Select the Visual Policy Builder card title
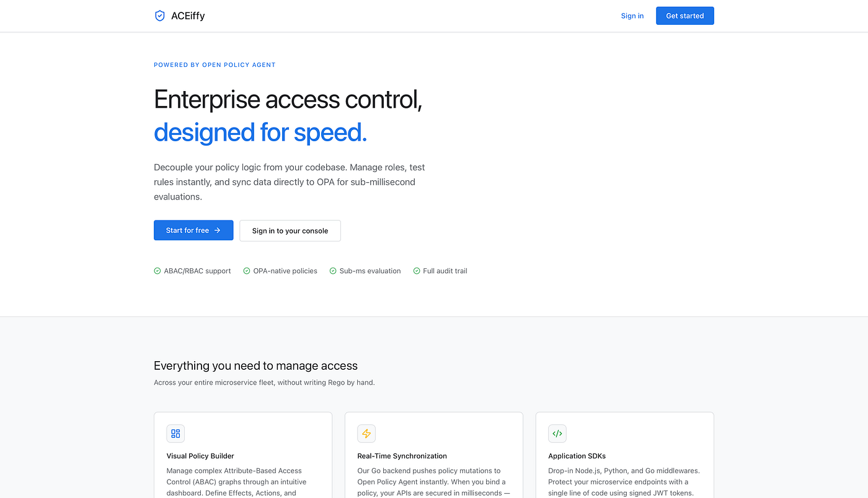Screen dimensions: 868x498 200,456
